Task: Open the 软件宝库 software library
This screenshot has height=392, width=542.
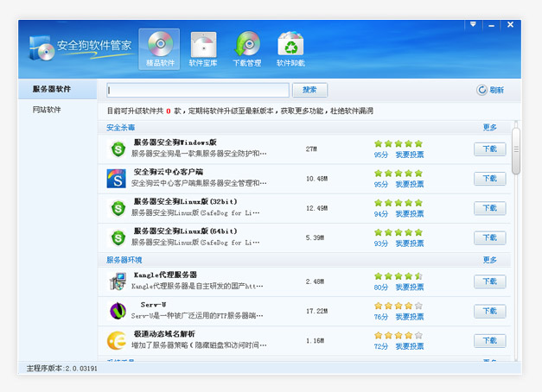Action: tap(202, 48)
